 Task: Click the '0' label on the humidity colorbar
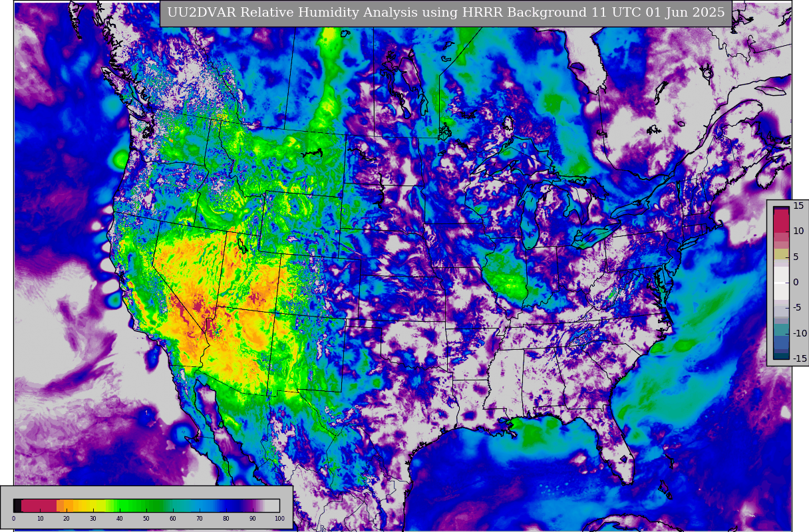[13, 519]
